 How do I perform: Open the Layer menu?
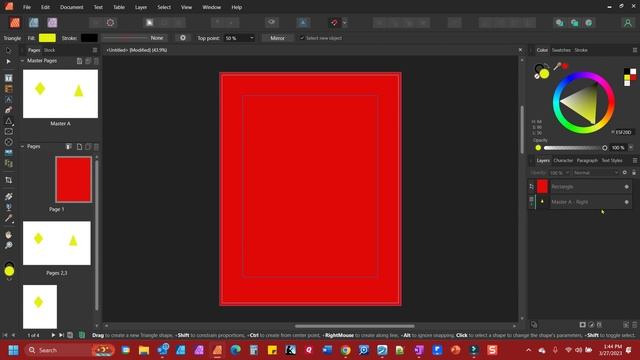point(141,7)
